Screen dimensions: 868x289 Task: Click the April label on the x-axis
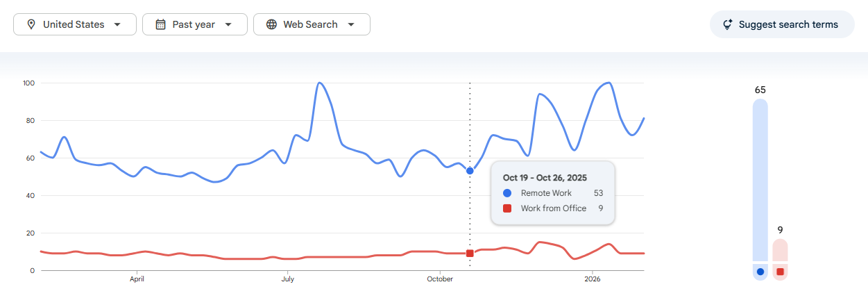tap(137, 279)
